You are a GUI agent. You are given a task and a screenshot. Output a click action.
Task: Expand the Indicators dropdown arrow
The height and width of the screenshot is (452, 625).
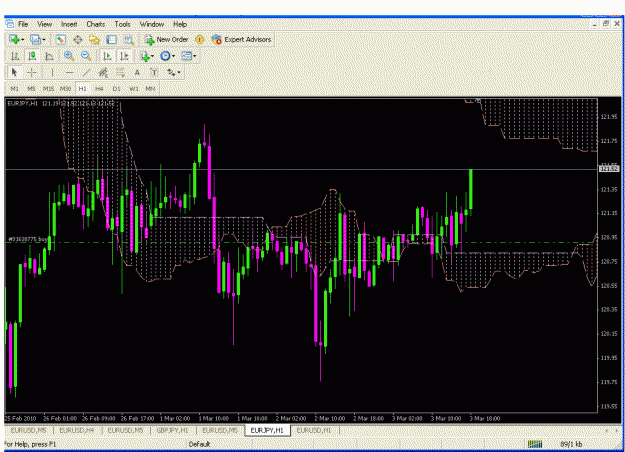(153, 57)
